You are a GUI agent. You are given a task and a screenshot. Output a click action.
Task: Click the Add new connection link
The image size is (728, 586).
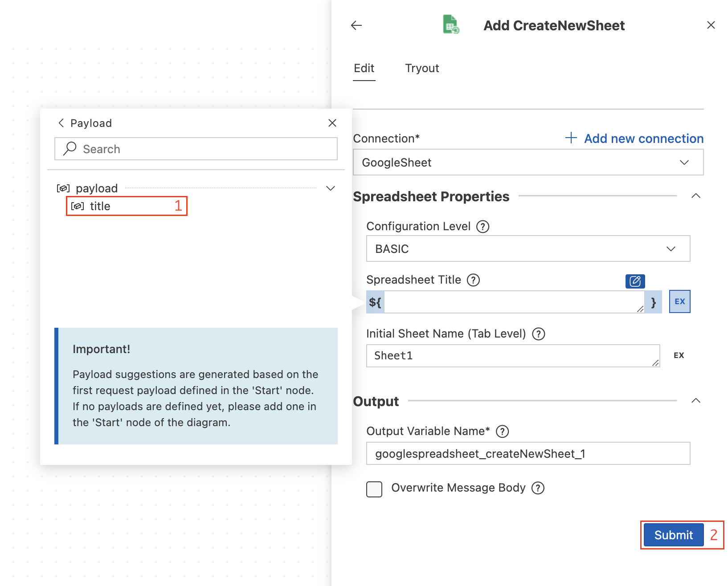click(x=634, y=138)
